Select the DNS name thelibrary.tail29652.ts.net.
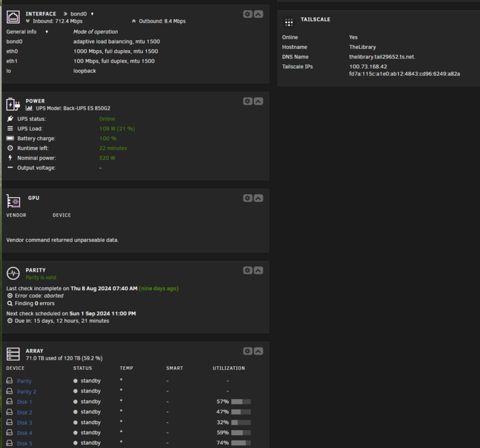Image resolution: width=480 pixels, height=448 pixels. point(382,57)
